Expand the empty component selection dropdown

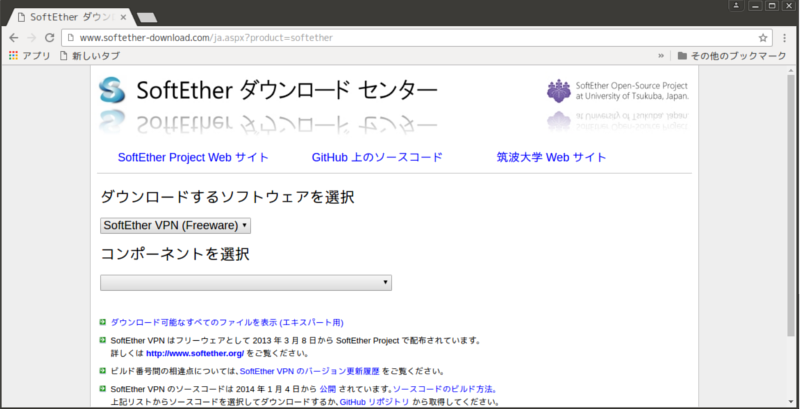(x=246, y=283)
